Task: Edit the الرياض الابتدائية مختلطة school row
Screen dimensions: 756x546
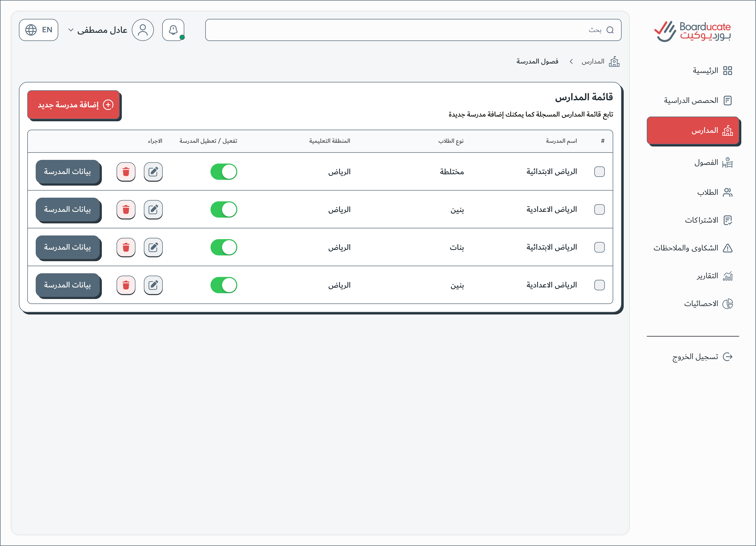Action: [x=153, y=172]
